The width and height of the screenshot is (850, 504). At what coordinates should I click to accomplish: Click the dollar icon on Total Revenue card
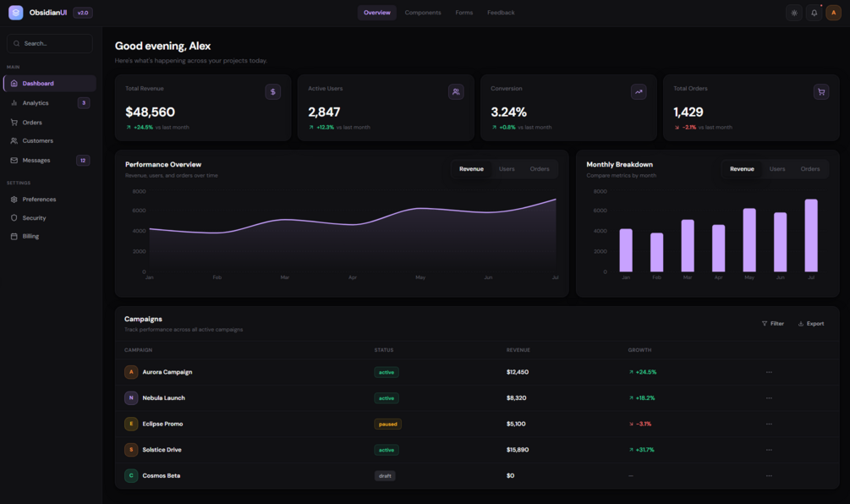[272, 91]
